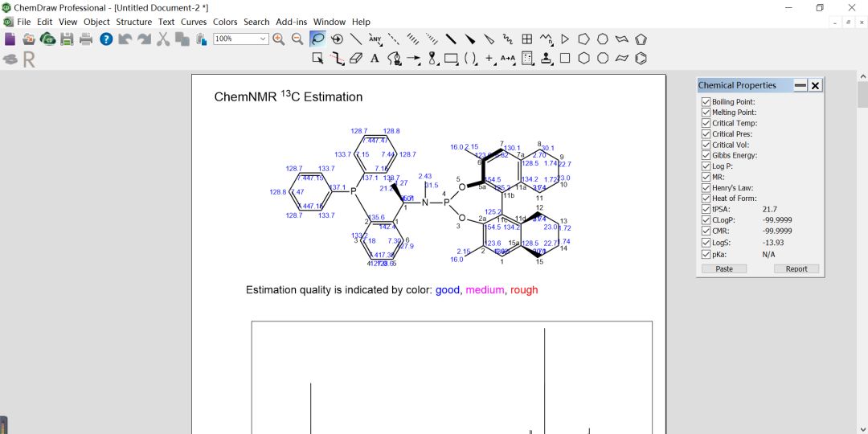Click the Paste button in Chemical Properties

[724, 269]
